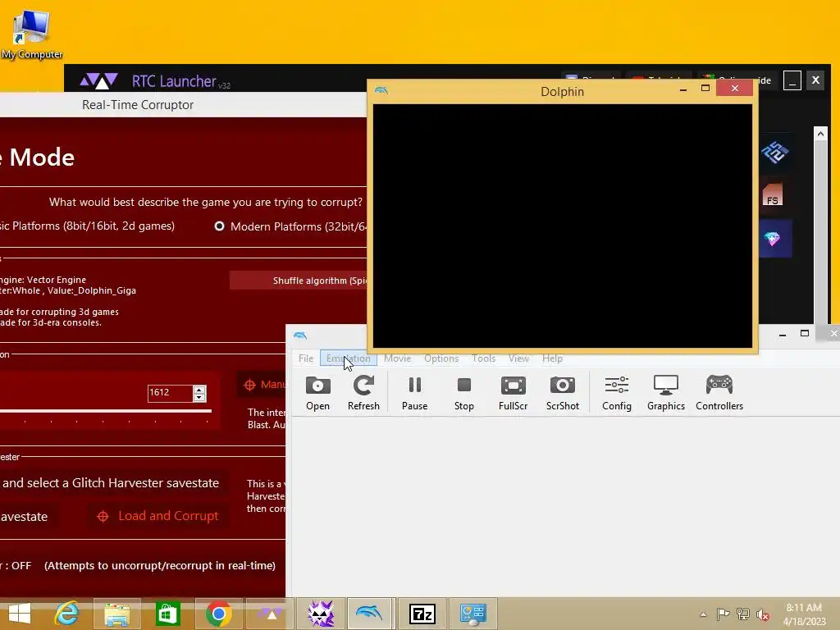Open File Explorer from the taskbar
The width and height of the screenshot is (840, 630).
pyautogui.click(x=116, y=614)
